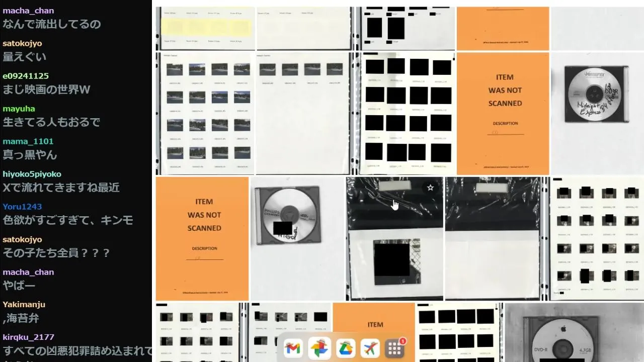The height and width of the screenshot is (362, 644).
Task: Open the Memorex Midnight Express CD thumbnail
Action: point(597,113)
